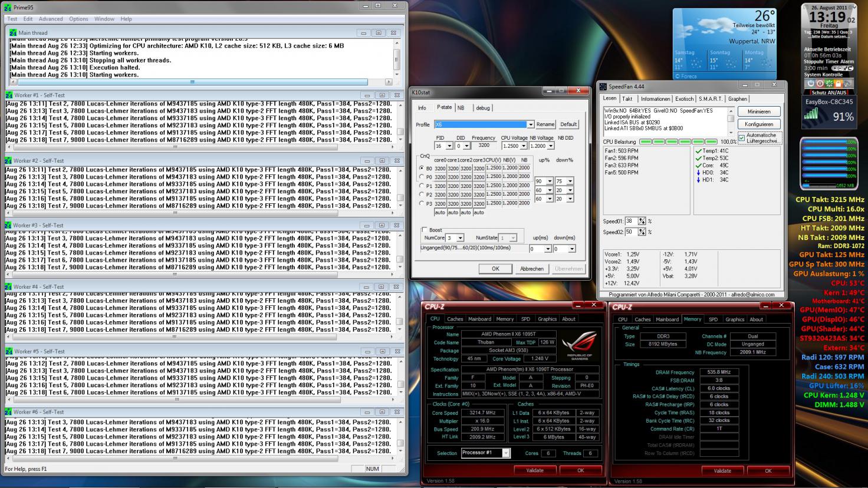Click the Worker #5 Self-Test window icon

coord(9,351)
